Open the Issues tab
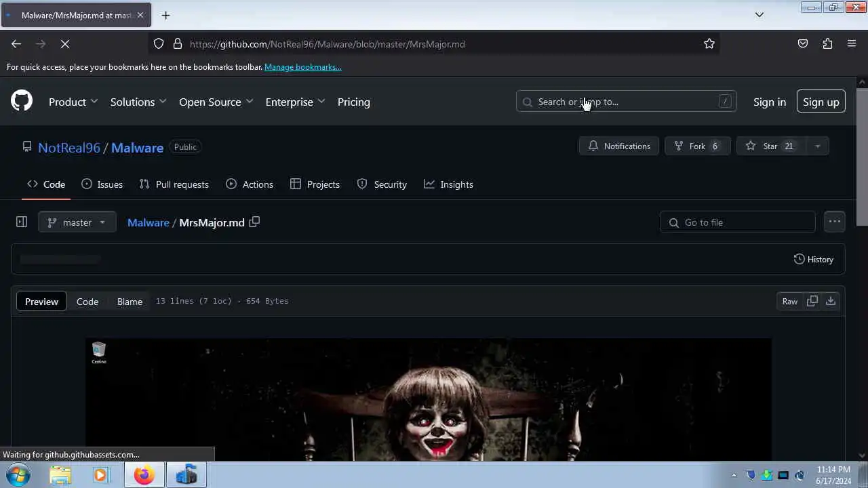The height and width of the screenshot is (488, 868). pos(102,184)
